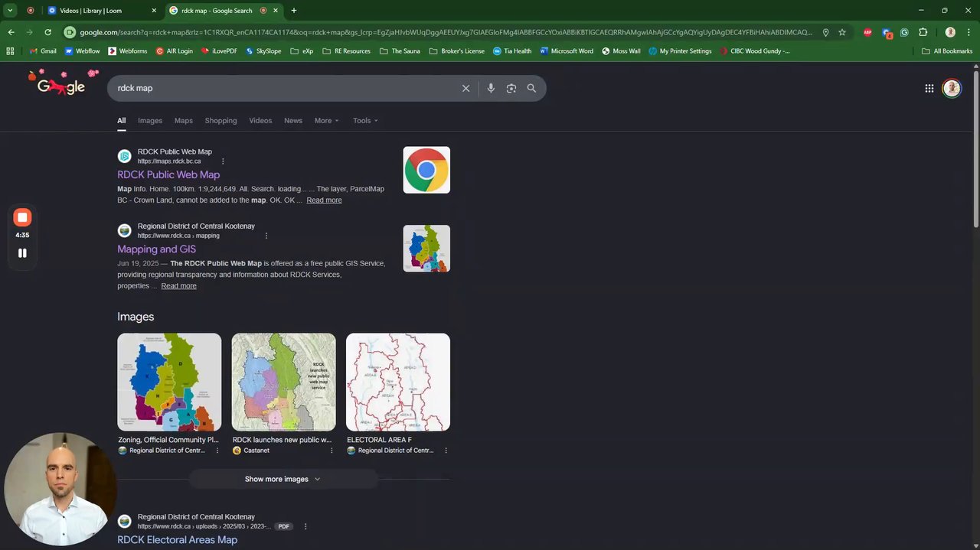Open the Zoning, Official Community Plan image thumbnail
This screenshot has height=550, width=980.
pyautogui.click(x=169, y=382)
